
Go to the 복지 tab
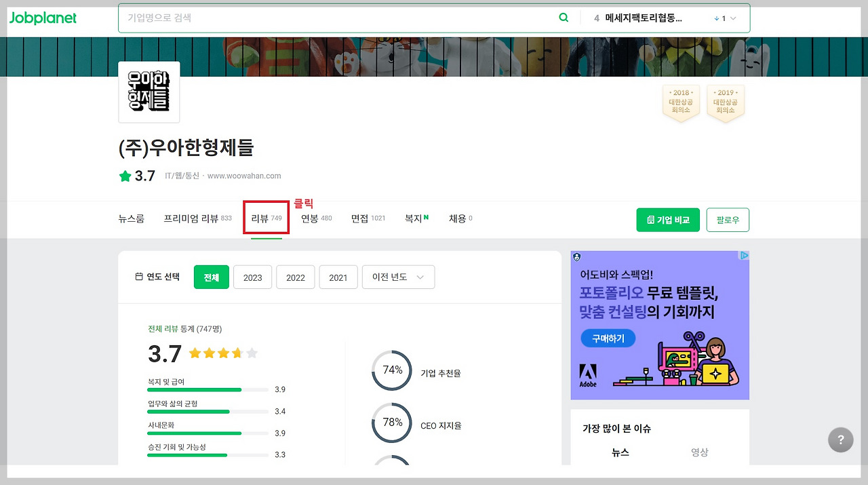pos(417,218)
